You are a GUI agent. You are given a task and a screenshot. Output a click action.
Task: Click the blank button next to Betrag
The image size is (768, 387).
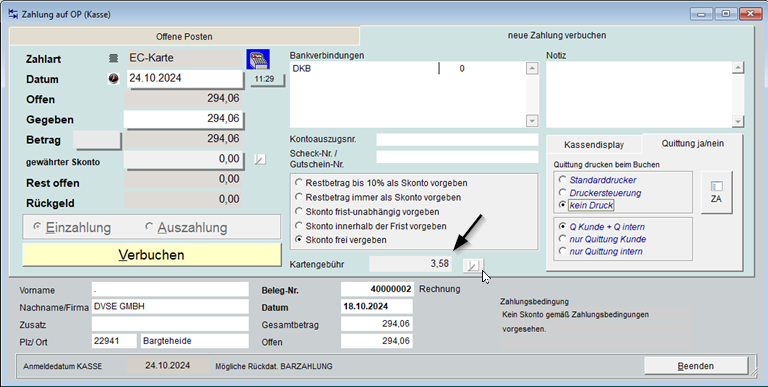pos(97,140)
